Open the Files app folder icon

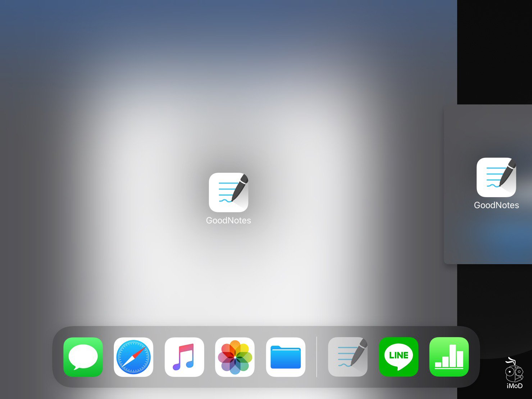(x=286, y=357)
